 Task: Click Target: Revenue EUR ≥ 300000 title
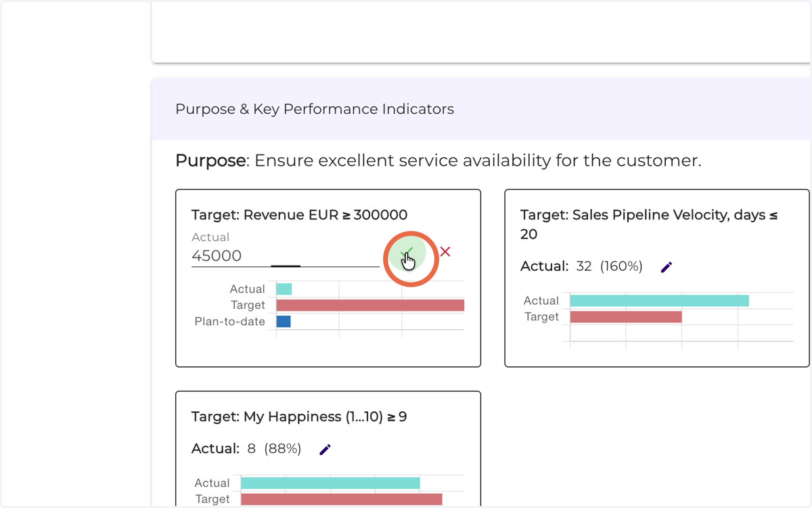[300, 215]
